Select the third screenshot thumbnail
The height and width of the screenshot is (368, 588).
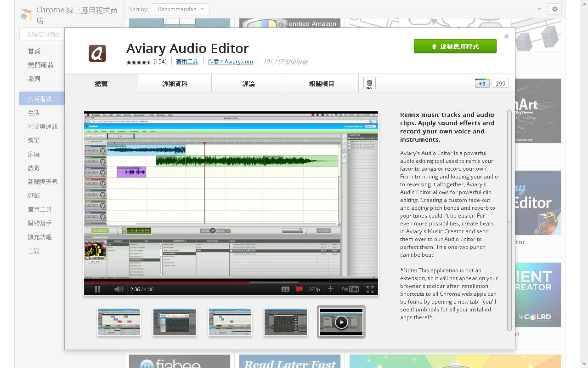click(230, 322)
